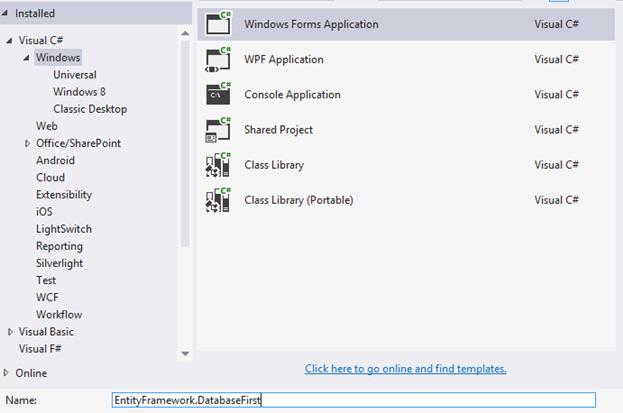Select the WCF templates category
This screenshot has height=413, width=623.
point(47,297)
